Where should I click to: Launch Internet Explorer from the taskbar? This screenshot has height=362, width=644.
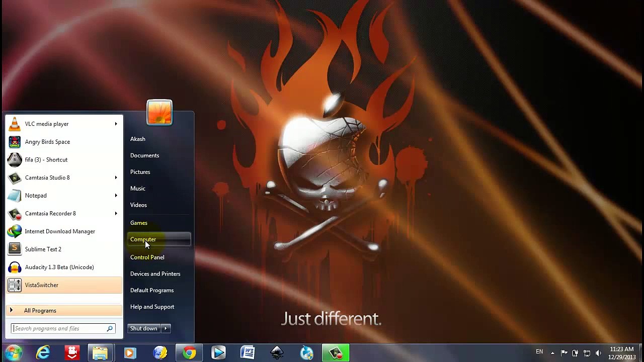(43, 353)
